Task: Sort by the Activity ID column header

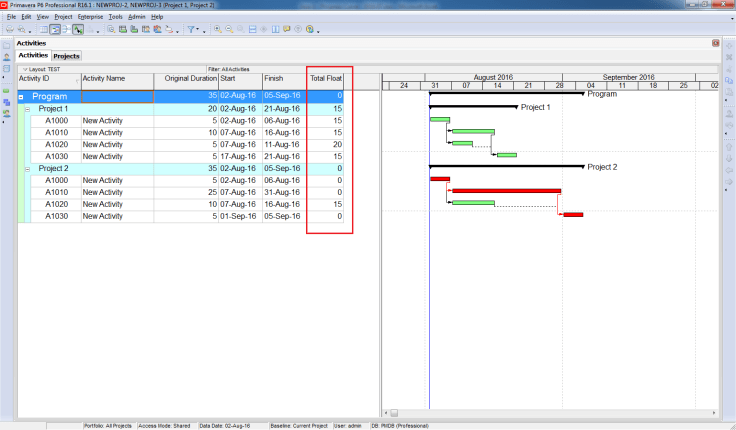Action: tap(49, 81)
